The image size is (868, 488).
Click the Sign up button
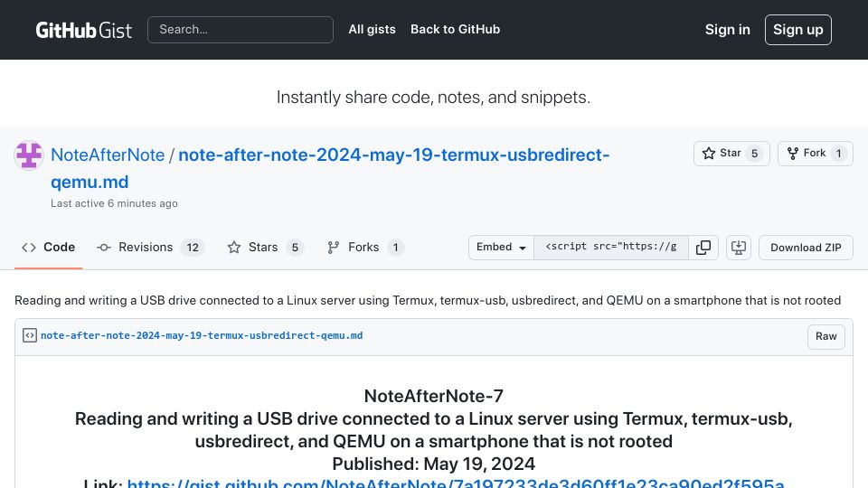(x=797, y=29)
